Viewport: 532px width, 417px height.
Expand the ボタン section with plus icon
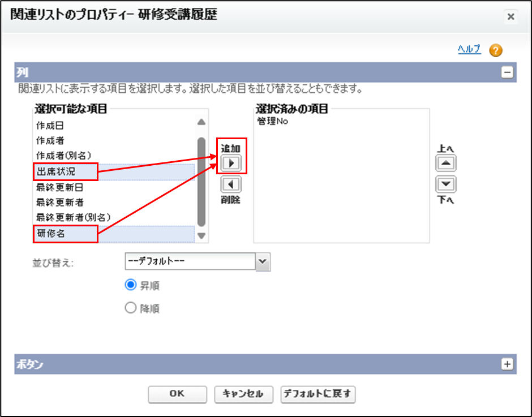pos(507,364)
